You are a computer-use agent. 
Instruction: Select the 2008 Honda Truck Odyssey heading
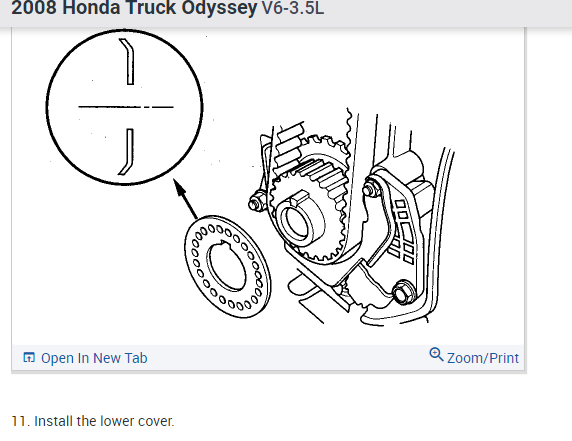pos(134,8)
